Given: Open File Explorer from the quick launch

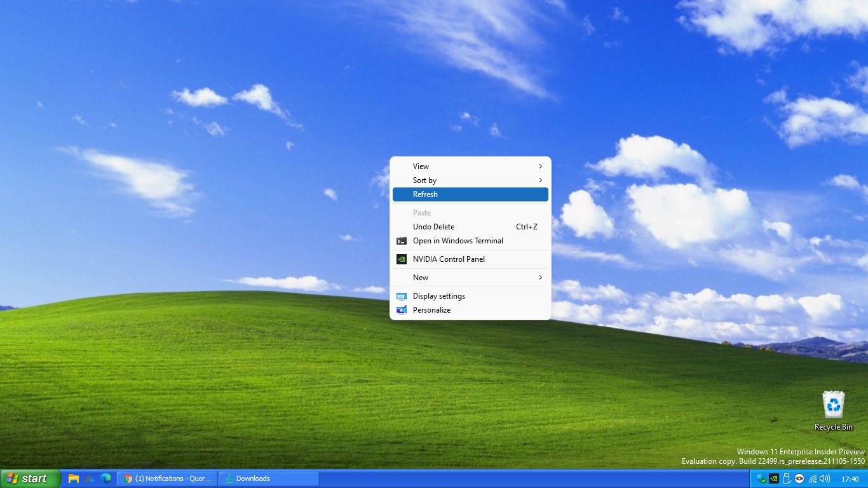Looking at the screenshot, I should (74, 478).
